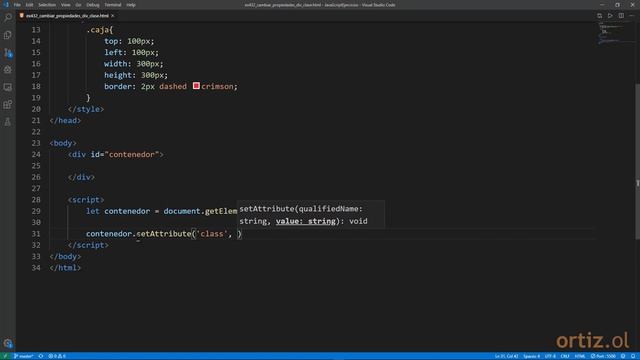Image resolution: width=640 pixels, height=360 pixels.
Task: Click the VS Code logo in title bar
Action: coord(6,5)
